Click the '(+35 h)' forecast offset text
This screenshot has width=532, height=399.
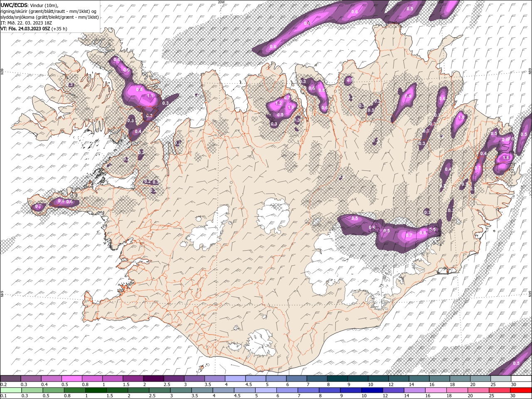pyautogui.click(x=59, y=29)
